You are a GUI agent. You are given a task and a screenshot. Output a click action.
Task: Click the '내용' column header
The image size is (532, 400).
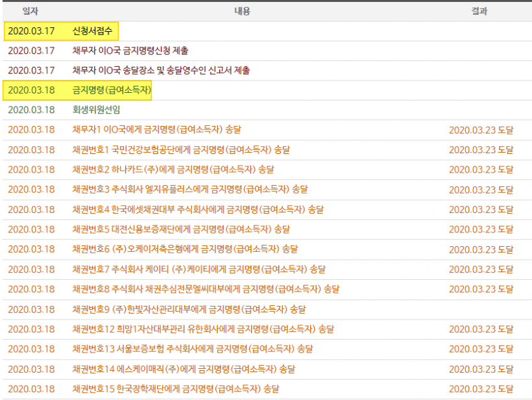pos(242,11)
